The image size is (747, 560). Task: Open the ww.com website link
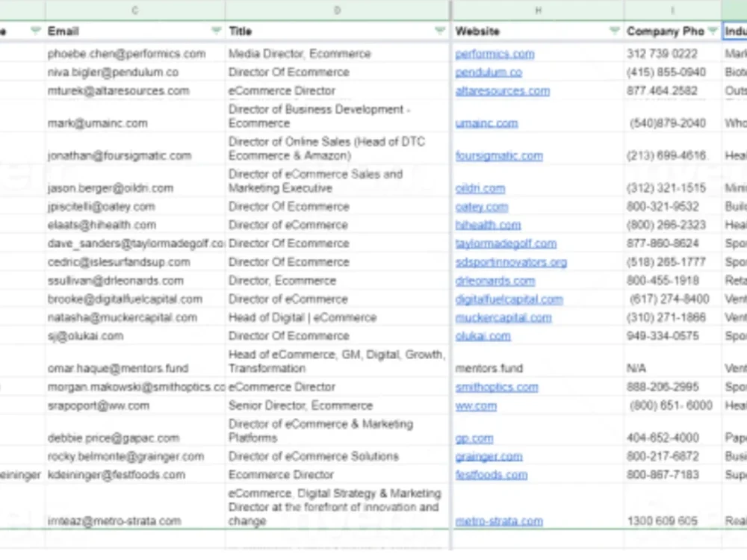click(x=475, y=405)
